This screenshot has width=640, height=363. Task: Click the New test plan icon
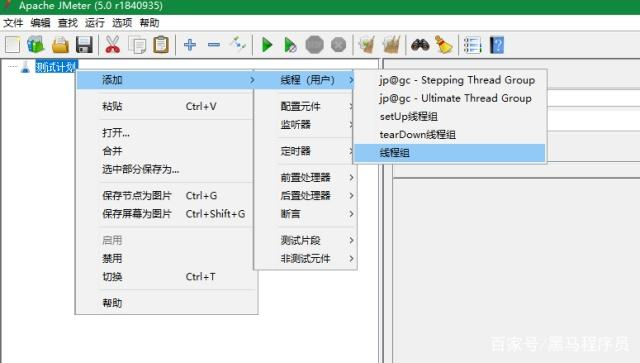pos(13,45)
